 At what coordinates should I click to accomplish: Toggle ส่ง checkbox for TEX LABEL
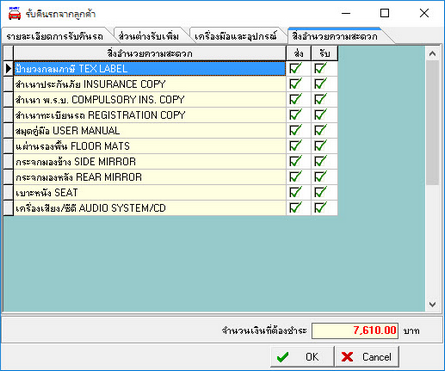coord(295,69)
